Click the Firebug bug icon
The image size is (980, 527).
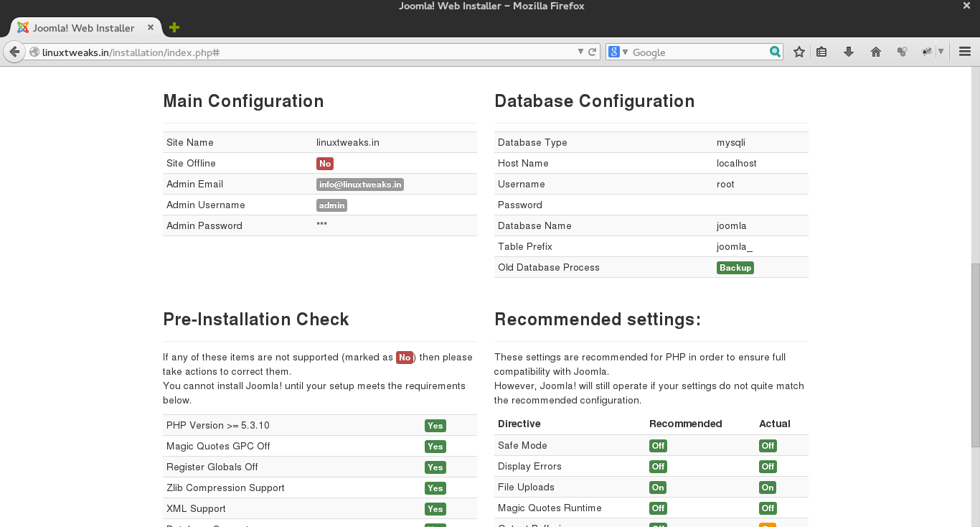click(x=927, y=52)
